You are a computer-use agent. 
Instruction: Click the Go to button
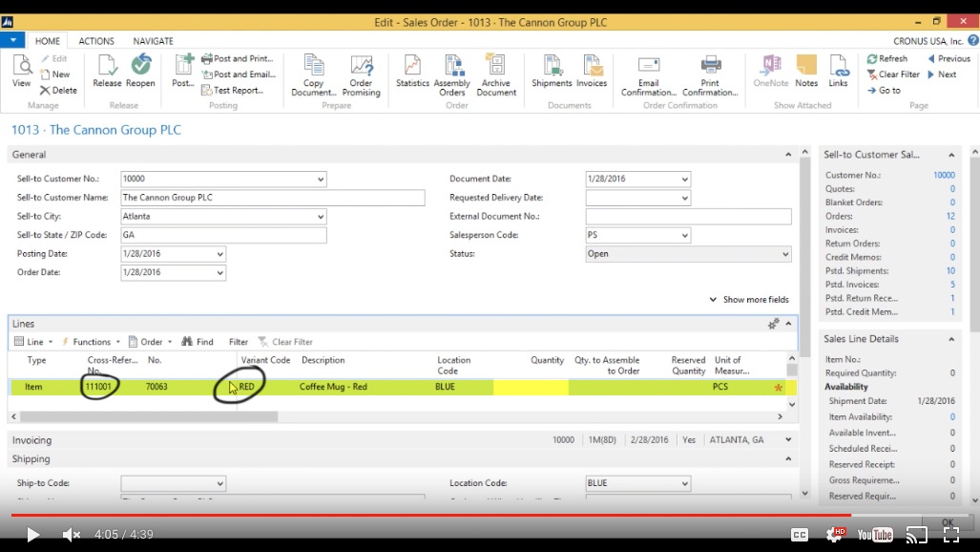click(884, 90)
